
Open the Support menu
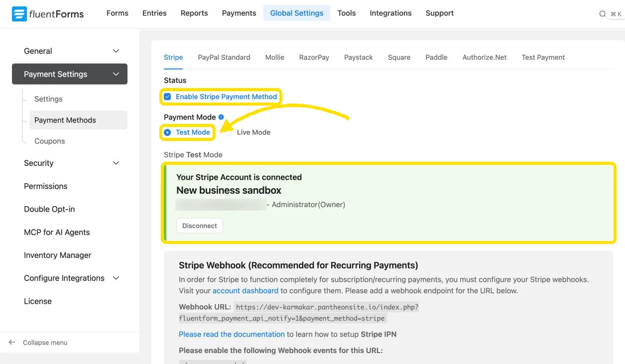coord(440,13)
